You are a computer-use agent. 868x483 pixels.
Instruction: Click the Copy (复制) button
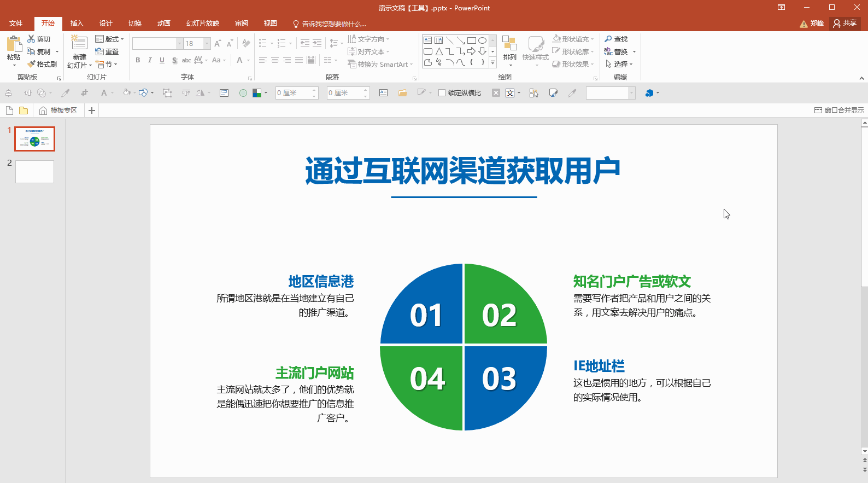pos(39,51)
